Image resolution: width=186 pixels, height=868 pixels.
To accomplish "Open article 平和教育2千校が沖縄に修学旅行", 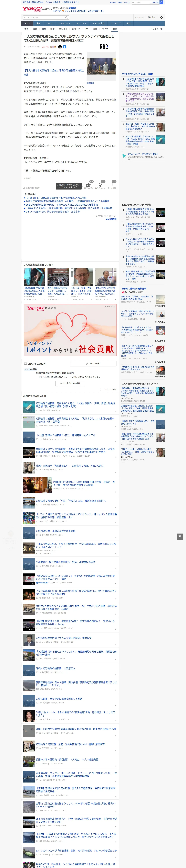I will (x=65, y=562).
